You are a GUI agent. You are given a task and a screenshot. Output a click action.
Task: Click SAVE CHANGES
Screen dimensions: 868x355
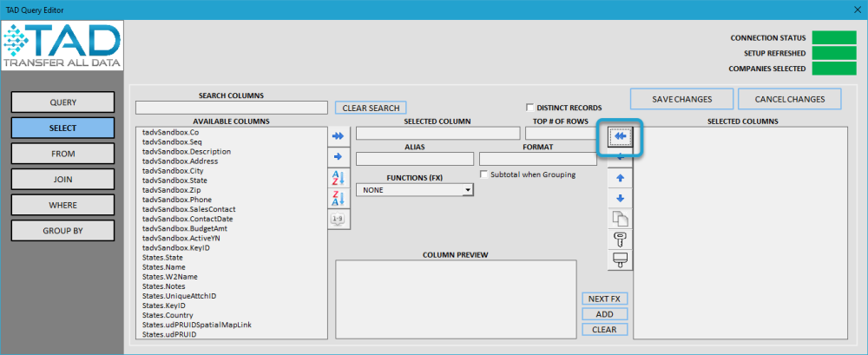(x=682, y=99)
